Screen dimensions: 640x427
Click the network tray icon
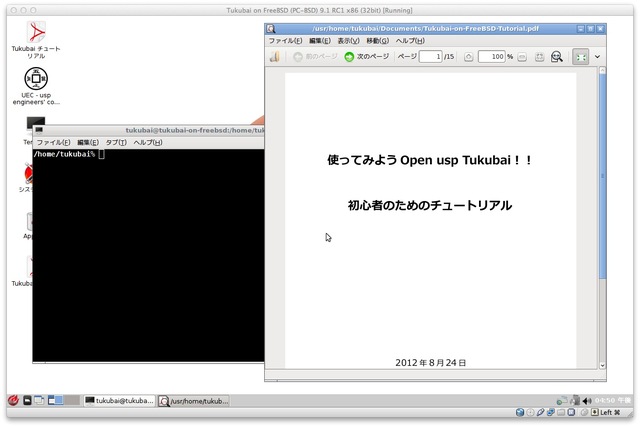(x=562, y=400)
